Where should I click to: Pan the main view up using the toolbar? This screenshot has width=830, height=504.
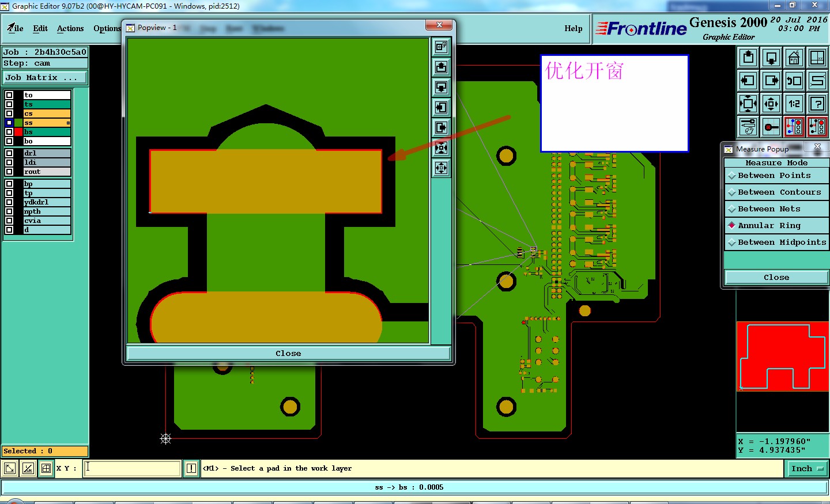tap(748, 58)
